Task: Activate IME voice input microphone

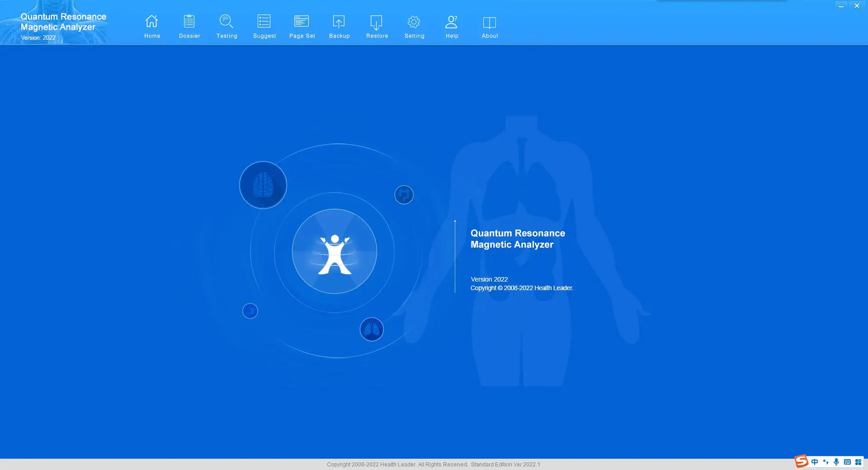Action: [x=836, y=462]
